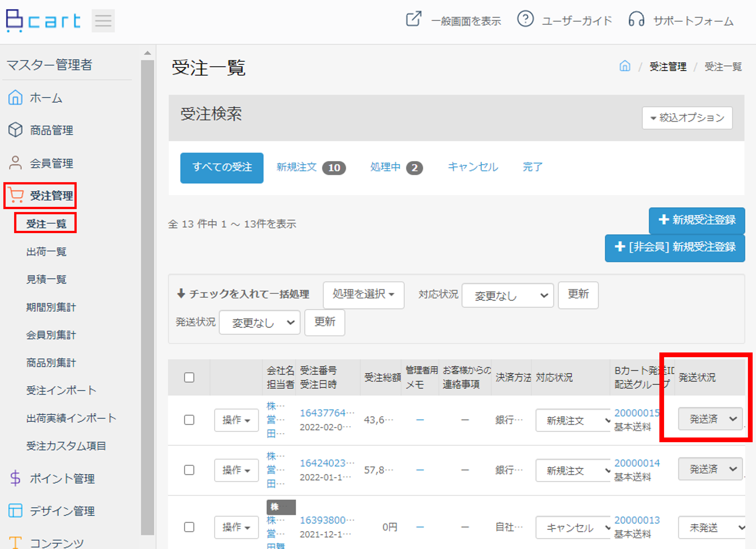Open 商品管理 box icon in sidebar

click(x=15, y=130)
